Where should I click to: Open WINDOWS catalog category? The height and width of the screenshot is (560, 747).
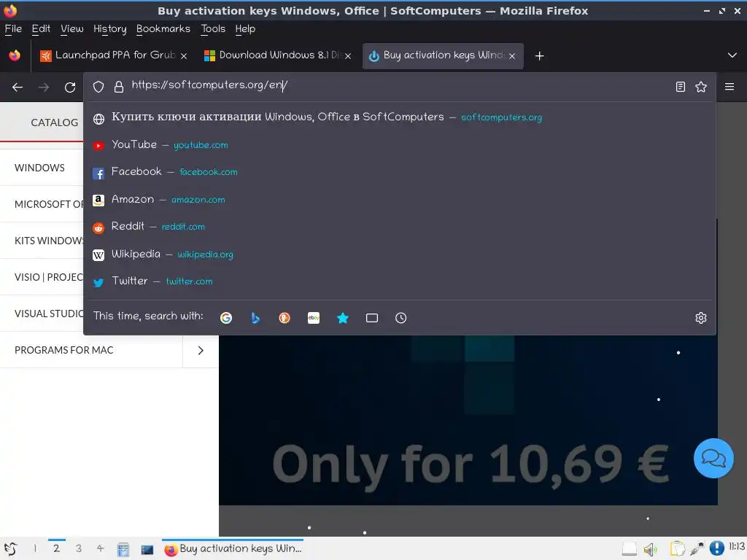click(39, 168)
